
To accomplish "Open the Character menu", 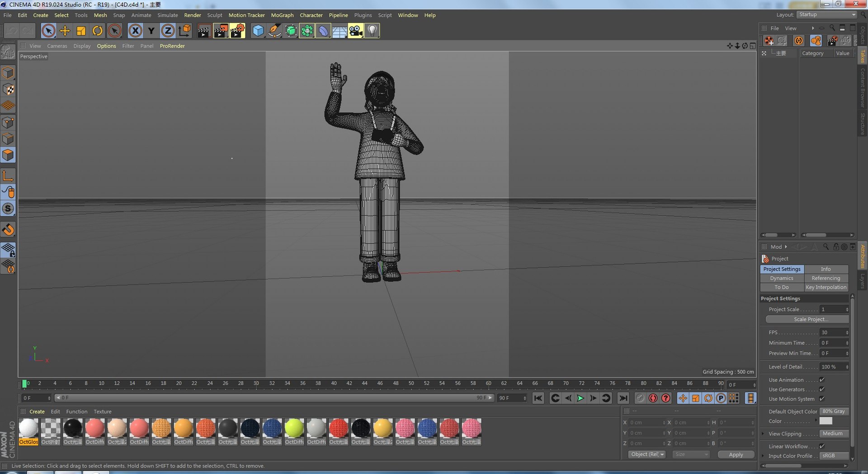I will coord(311,15).
